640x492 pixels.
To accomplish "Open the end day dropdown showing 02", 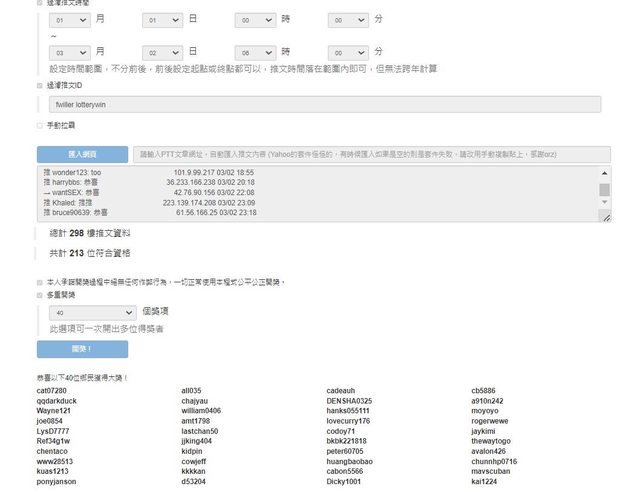I will [x=163, y=52].
